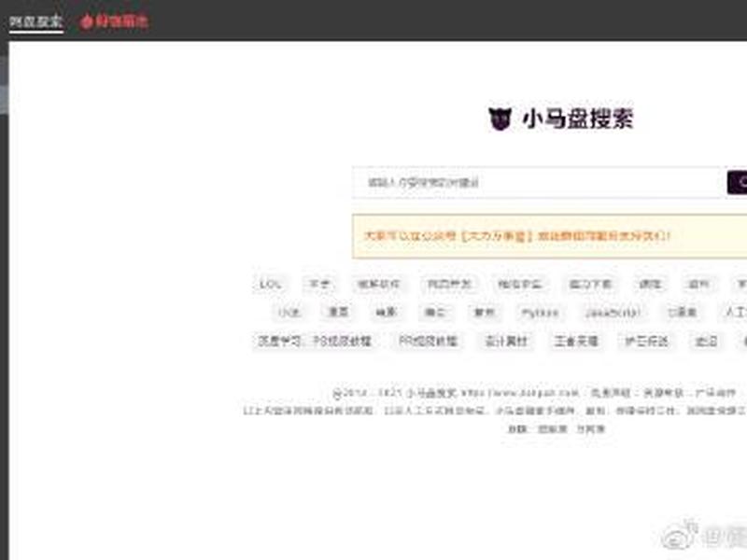Click the orange notice banner text

517,236
